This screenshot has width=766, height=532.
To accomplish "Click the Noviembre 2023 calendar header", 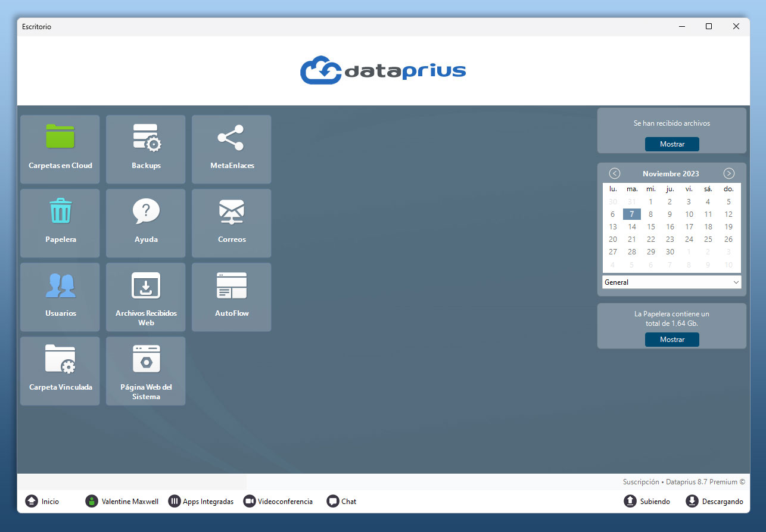I will pos(671,174).
